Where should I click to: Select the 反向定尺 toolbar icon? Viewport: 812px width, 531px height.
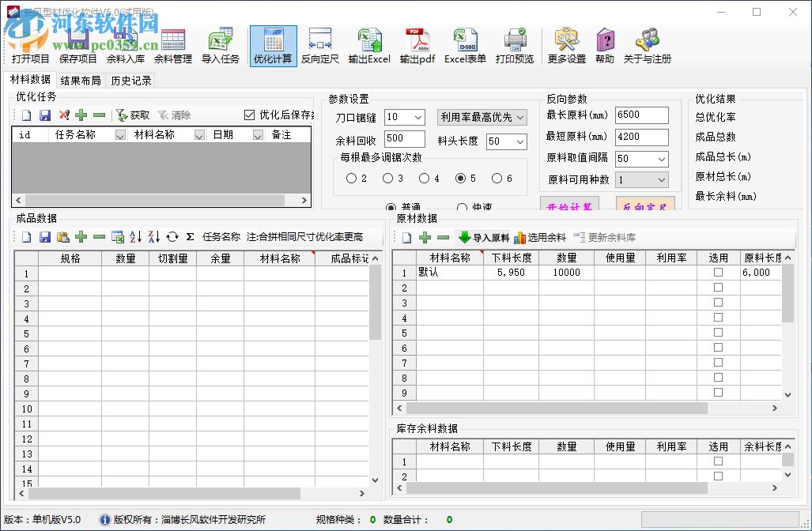click(319, 44)
